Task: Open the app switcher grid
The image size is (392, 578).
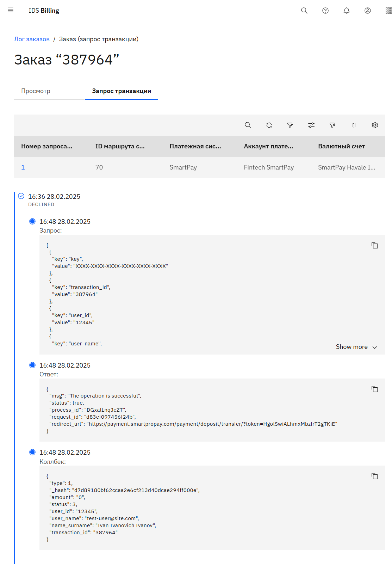Action: pos(388,11)
